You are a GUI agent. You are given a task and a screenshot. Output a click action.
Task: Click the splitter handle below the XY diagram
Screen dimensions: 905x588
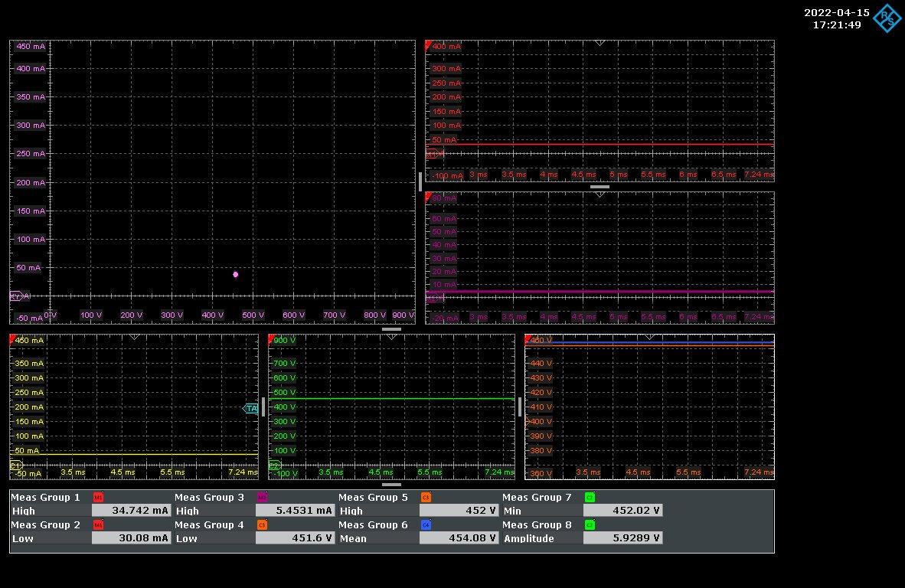[391, 328]
